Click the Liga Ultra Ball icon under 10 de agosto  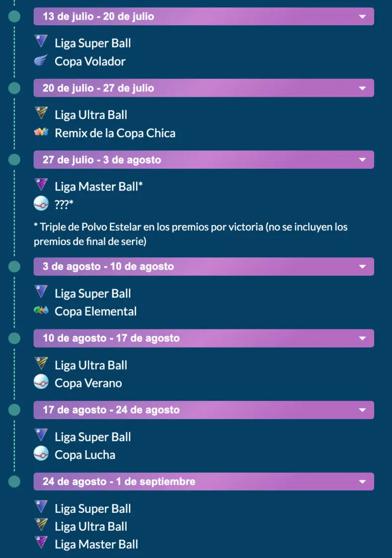click(x=41, y=363)
